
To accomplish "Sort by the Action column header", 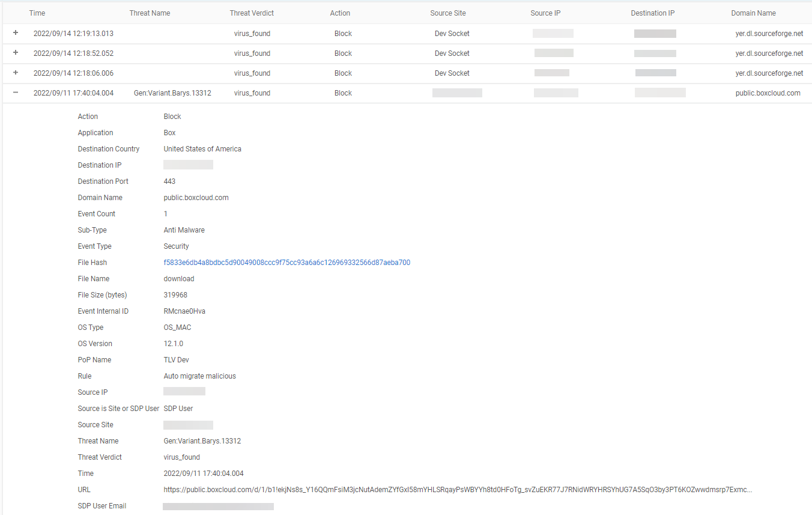I will [x=340, y=13].
